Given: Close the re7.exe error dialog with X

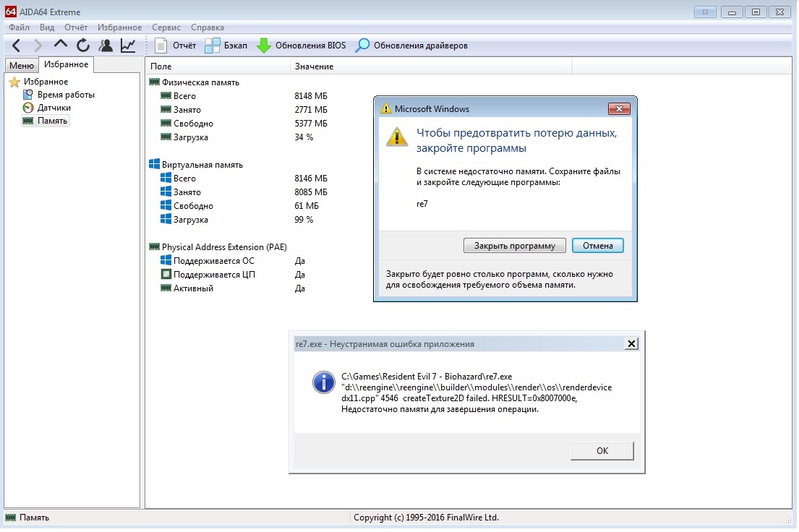Looking at the screenshot, I should tap(631, 345).
